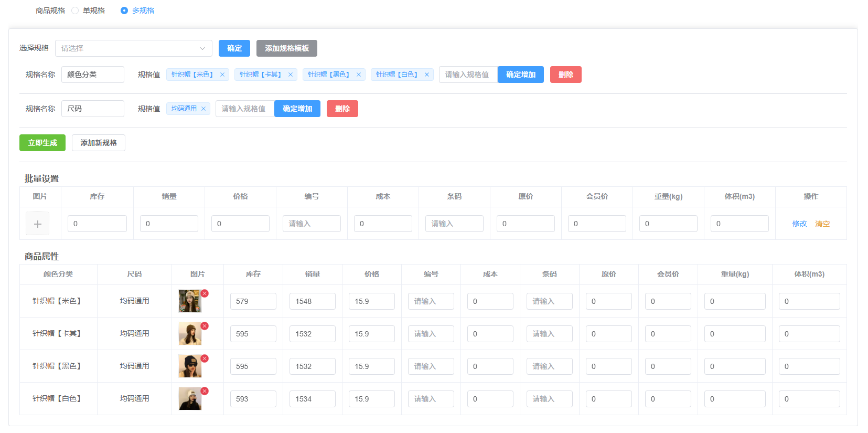Remove the 针织帽【米色】 spec value tag

coord(222,75)
